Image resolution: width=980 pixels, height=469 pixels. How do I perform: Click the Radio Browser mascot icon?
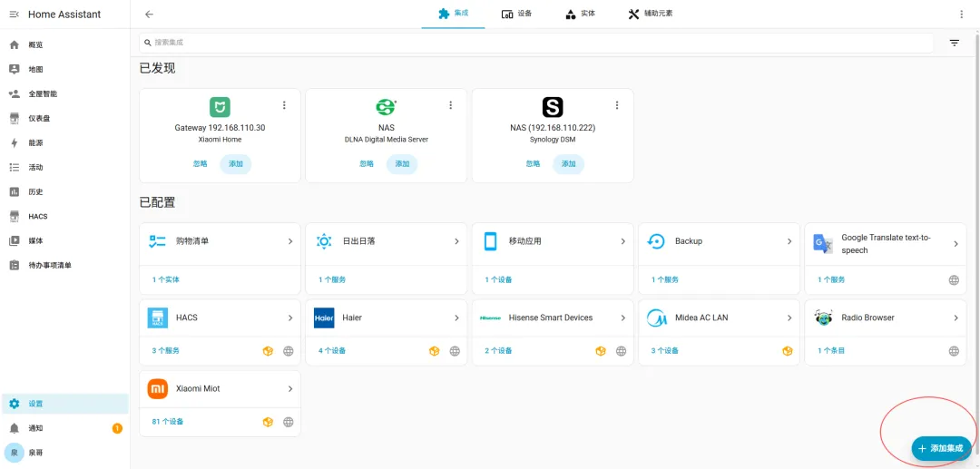coord(823,318)
